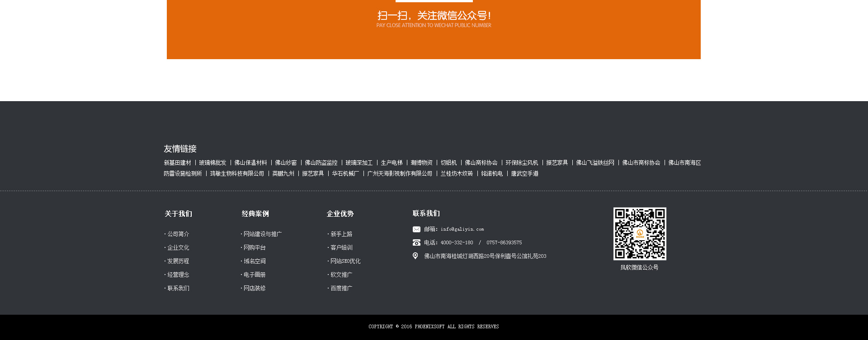Open the 企业文化 link
Image resolution: width=868 pixels, height=340 pixels.
click(178, 248)
